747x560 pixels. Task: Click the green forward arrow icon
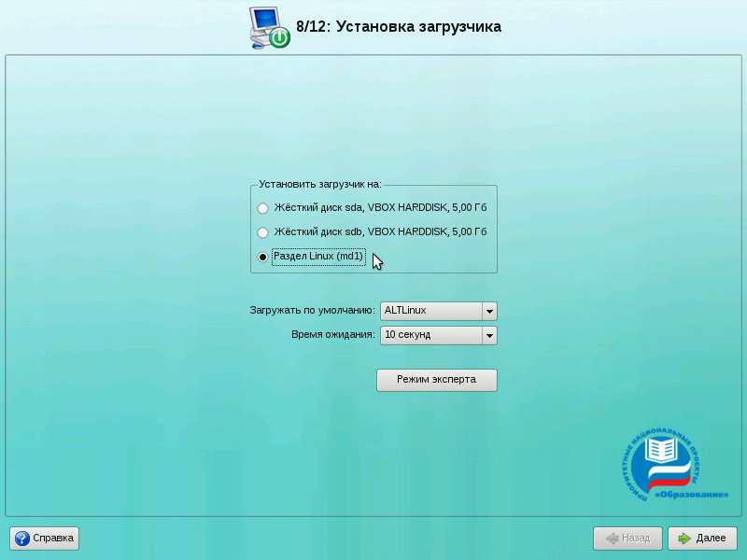point(684,539)
